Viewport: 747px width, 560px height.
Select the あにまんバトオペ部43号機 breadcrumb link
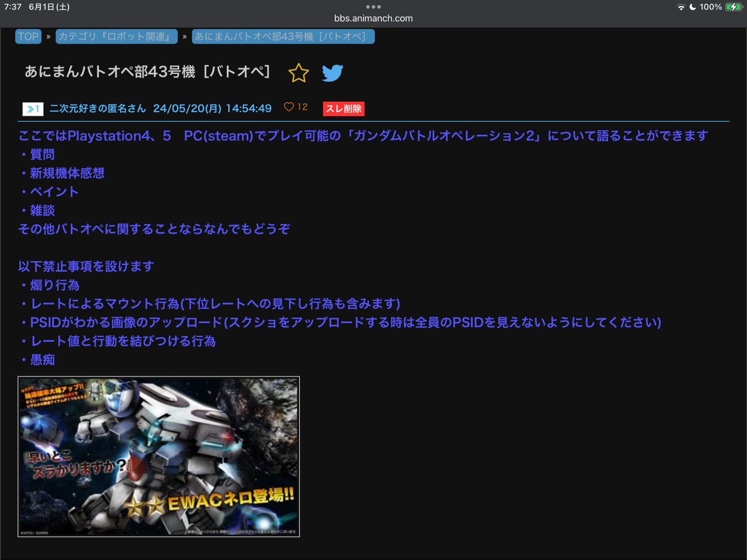click(x=283, y=37)
